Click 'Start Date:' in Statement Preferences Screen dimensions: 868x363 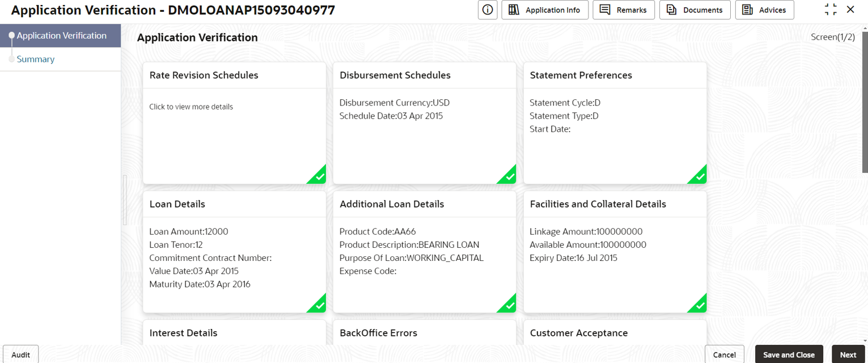[x=549, y=129]
